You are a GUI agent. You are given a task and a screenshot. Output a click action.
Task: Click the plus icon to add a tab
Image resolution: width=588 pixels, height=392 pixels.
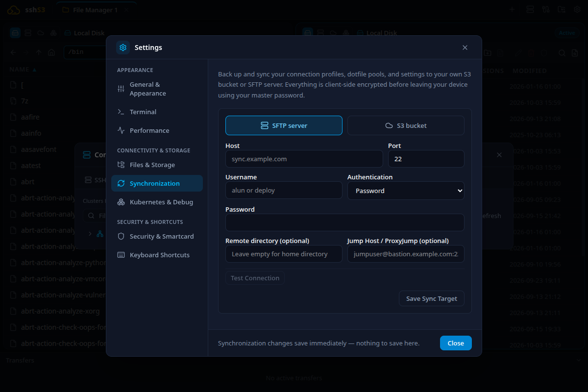(512, 10)
